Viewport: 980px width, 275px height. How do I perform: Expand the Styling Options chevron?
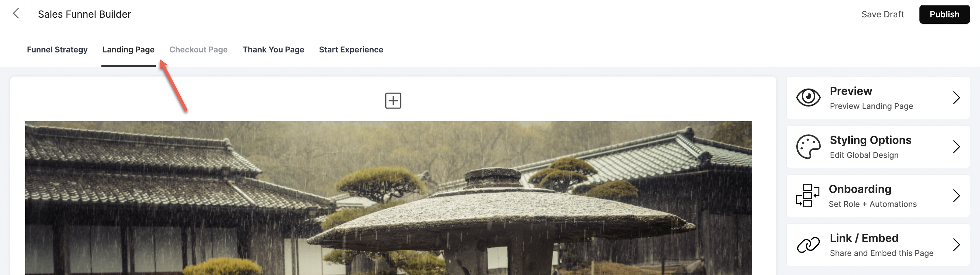tap(957, 147)
